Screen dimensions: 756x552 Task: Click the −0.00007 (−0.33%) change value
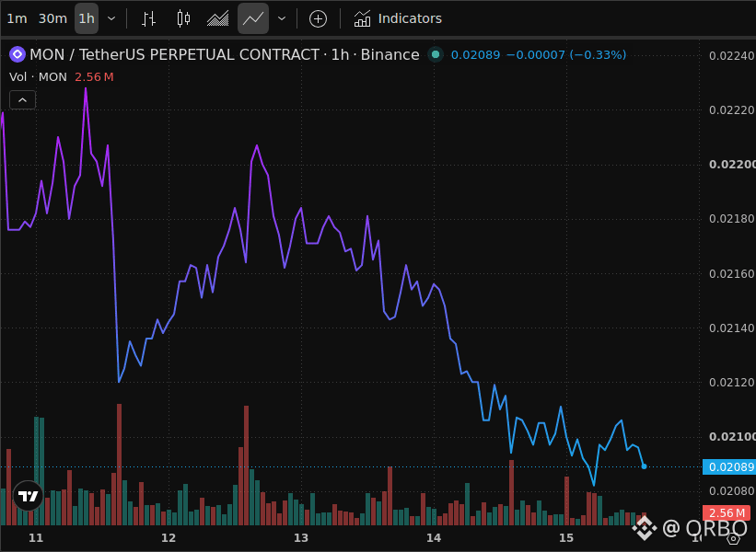coord(566,55)
